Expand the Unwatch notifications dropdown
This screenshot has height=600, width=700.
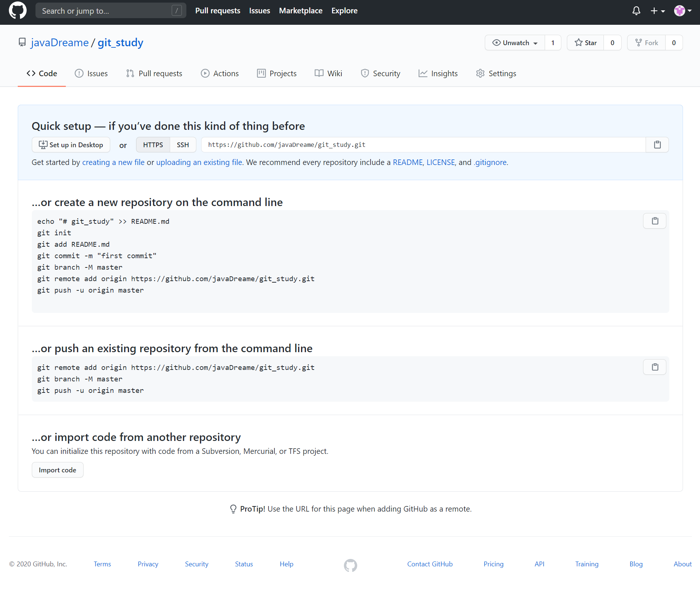515,43
